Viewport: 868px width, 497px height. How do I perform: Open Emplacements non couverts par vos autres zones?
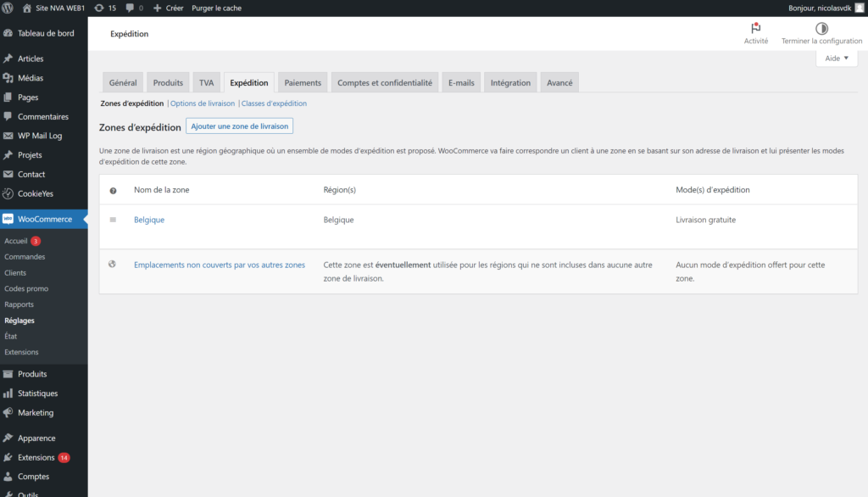pos(220,265)
